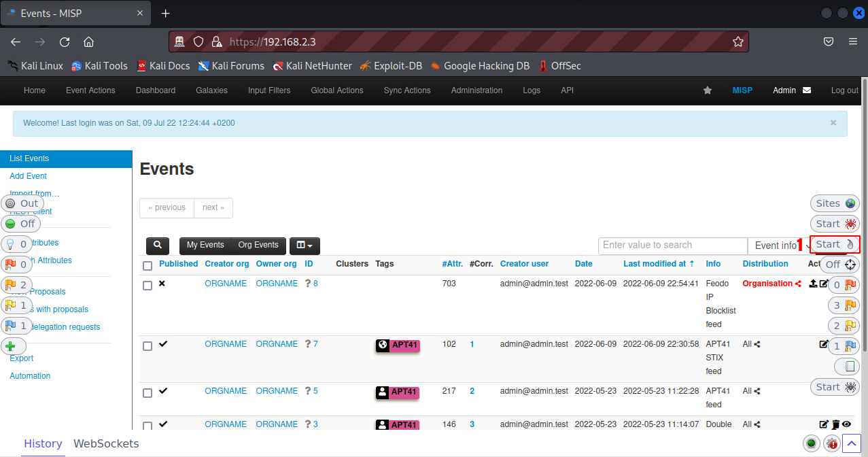Viewport: 868px width, 457px height.
Task: Switch to the WebSockets tab
Action: tap(106, 443)
